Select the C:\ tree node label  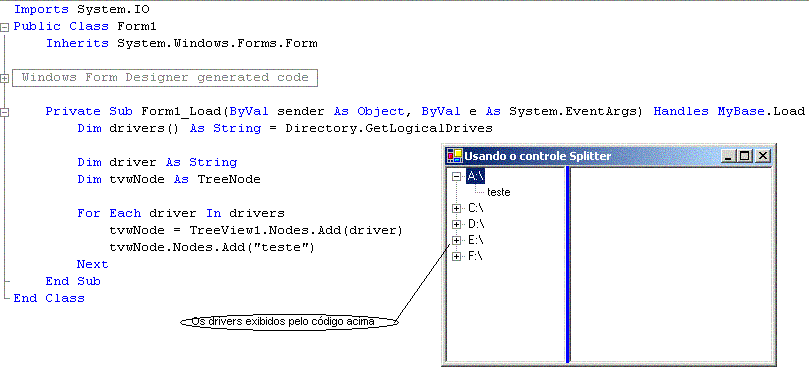[475, 209]
